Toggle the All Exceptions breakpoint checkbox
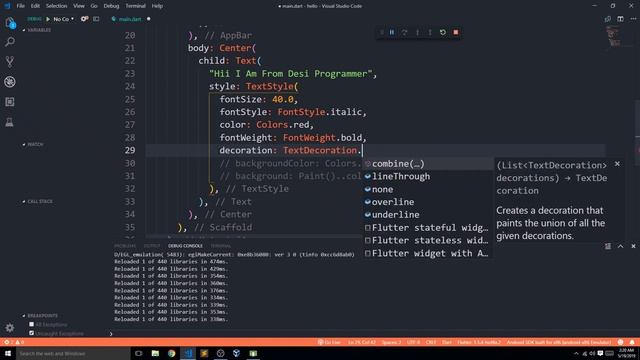 31,324
